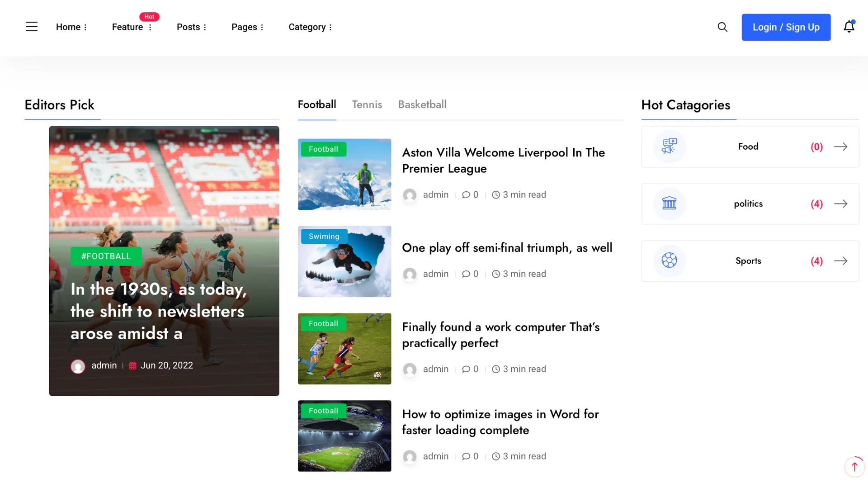This screenshot has width=868, height=502.
Task: Click the #FOOTBALL tag on featured post
Action: [106, 256]
